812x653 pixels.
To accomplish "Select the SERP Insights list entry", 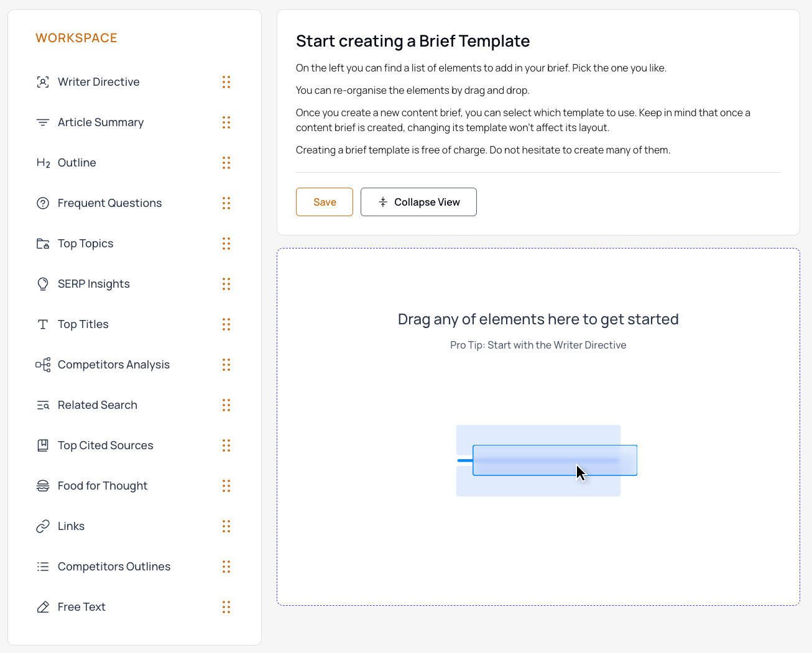I will tap(93, 283).
